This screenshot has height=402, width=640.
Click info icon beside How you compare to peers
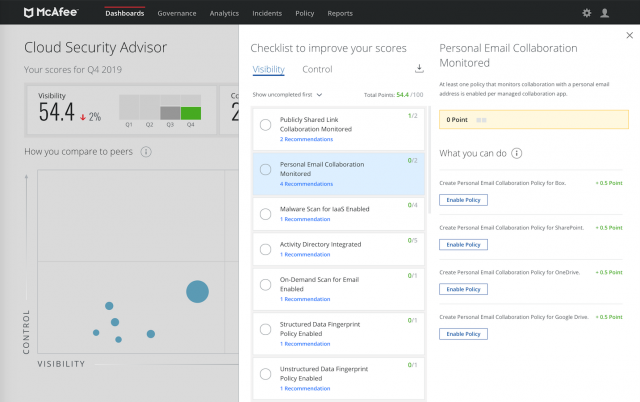(146, 152)
